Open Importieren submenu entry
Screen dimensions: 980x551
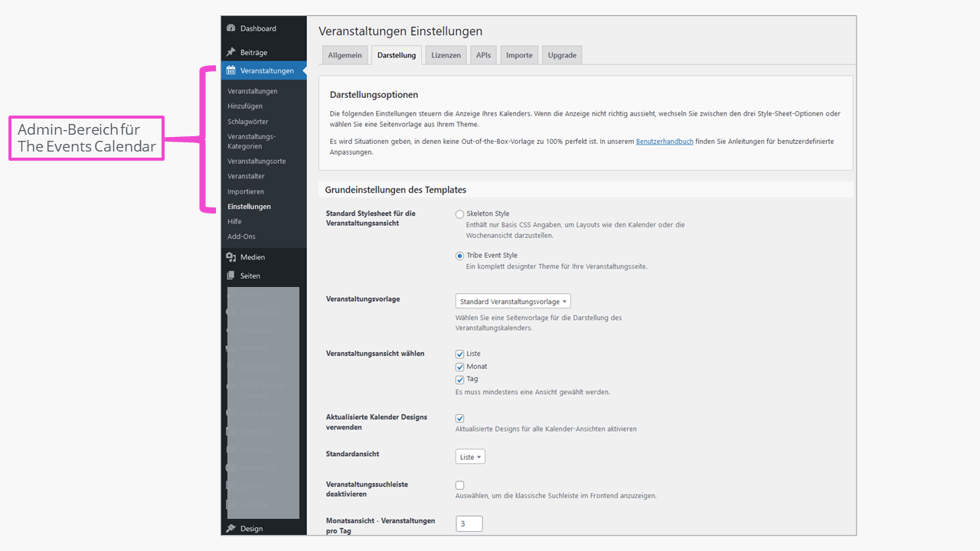246,191
